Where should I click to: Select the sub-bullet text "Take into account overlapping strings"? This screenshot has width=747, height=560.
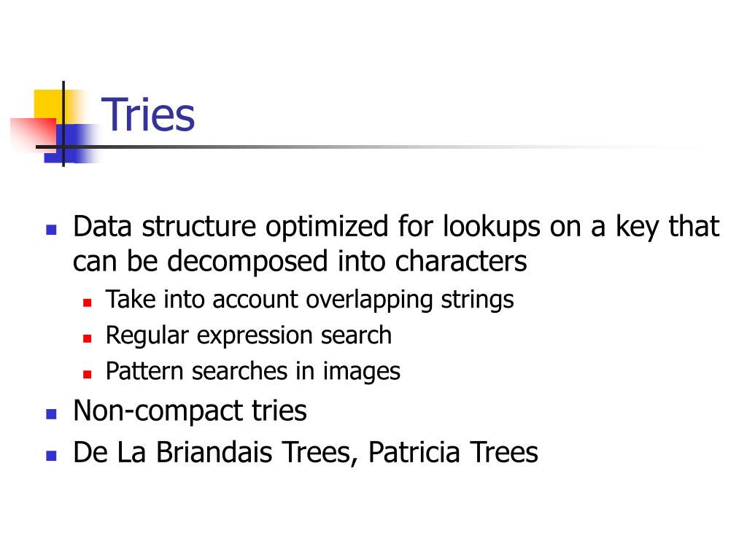click(309, 300)
